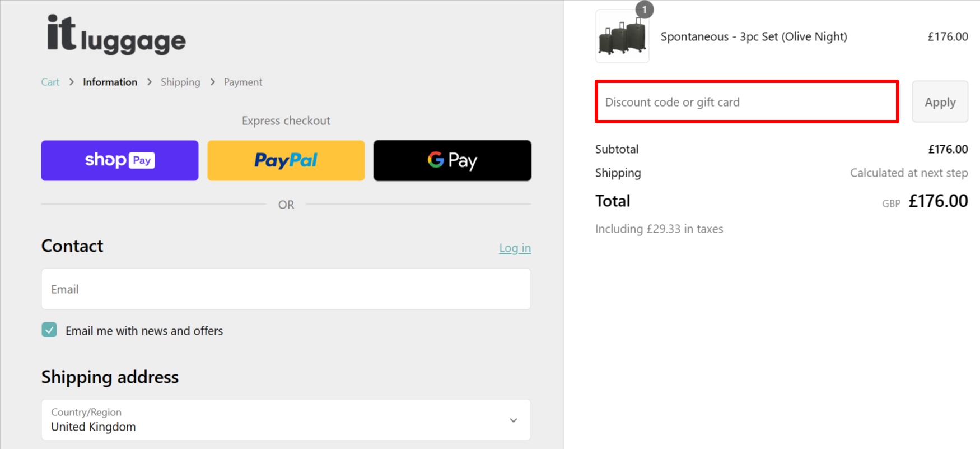
Task: Click the it luggage logo
Action: (x=115, y=36)
